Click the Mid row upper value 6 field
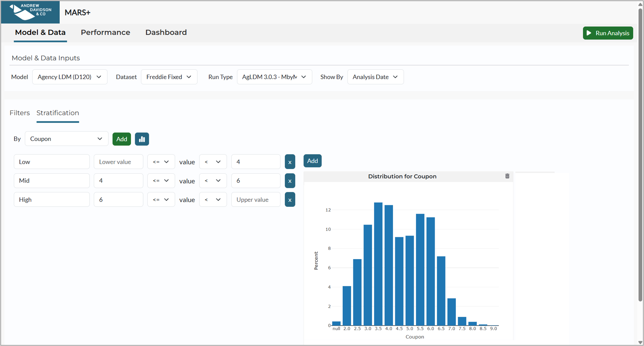This screenshot has height=346, width=644. [x=256, y=181]
